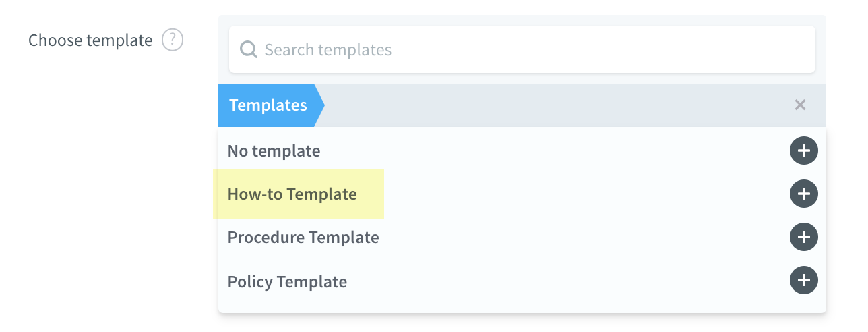Pick the Procedure Template entry
The height and width of the screenshot is (332, 868).
click(x=303, y=238)
